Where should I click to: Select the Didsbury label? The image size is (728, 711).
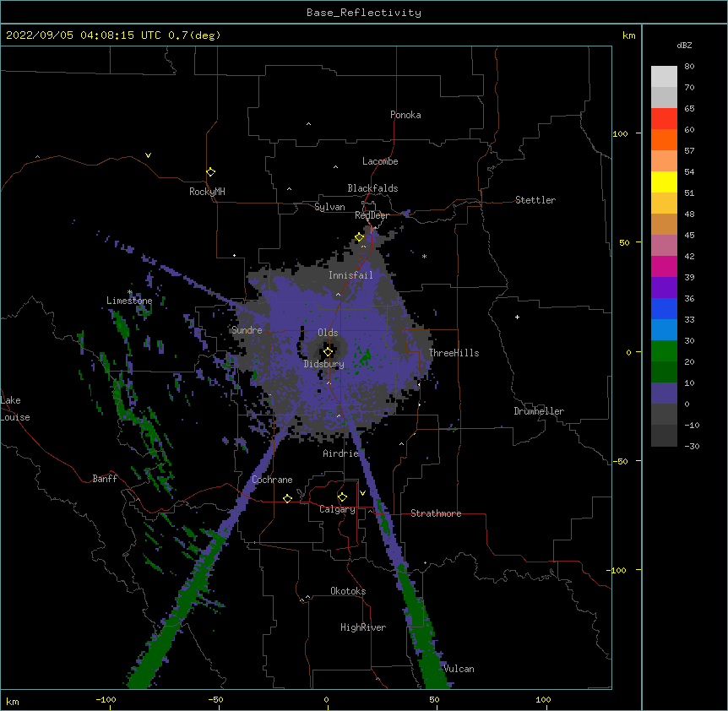click(x=323, y=364)
